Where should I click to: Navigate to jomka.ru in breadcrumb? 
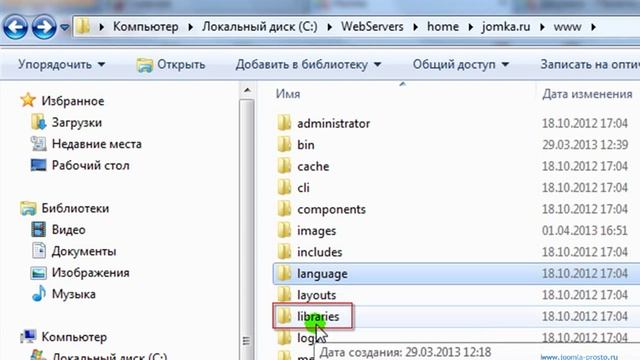[x=506, y=27]
